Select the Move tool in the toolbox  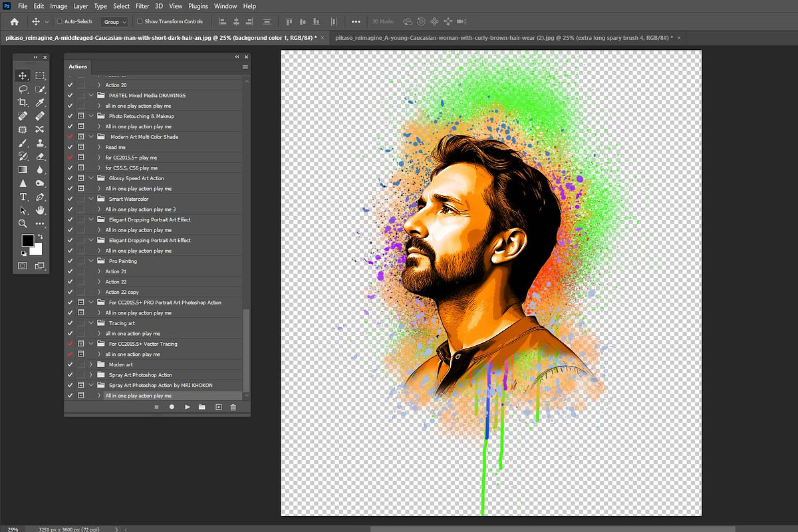[x=23, y=76]
